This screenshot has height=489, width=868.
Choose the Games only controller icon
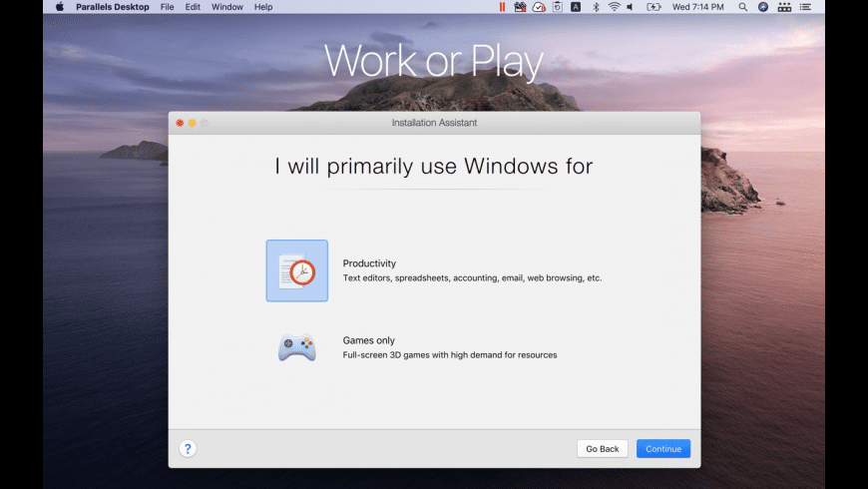point(296,347)
